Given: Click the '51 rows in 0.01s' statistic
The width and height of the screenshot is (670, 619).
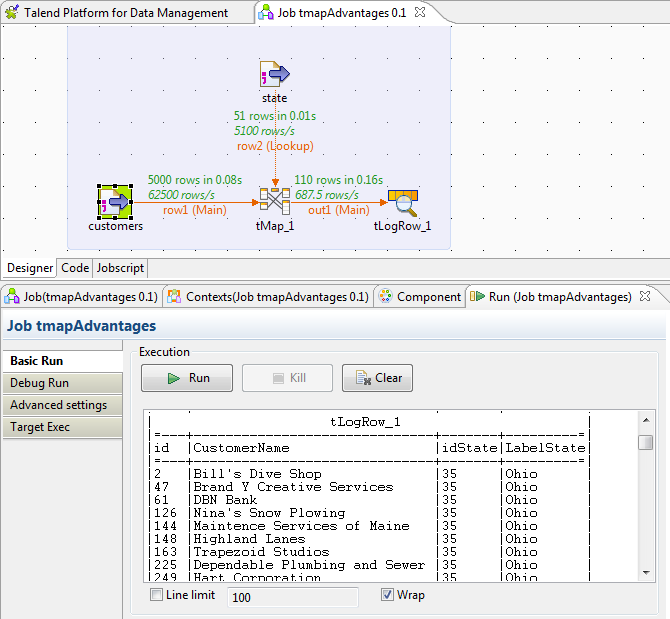Looking at the screenshot, I should click(275, 116).
